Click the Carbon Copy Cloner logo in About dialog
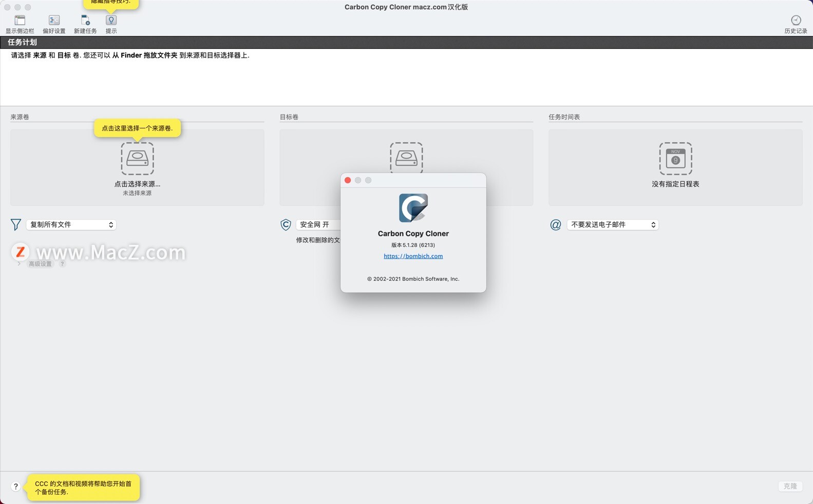The image size is (813, 504). coord(413,208)
